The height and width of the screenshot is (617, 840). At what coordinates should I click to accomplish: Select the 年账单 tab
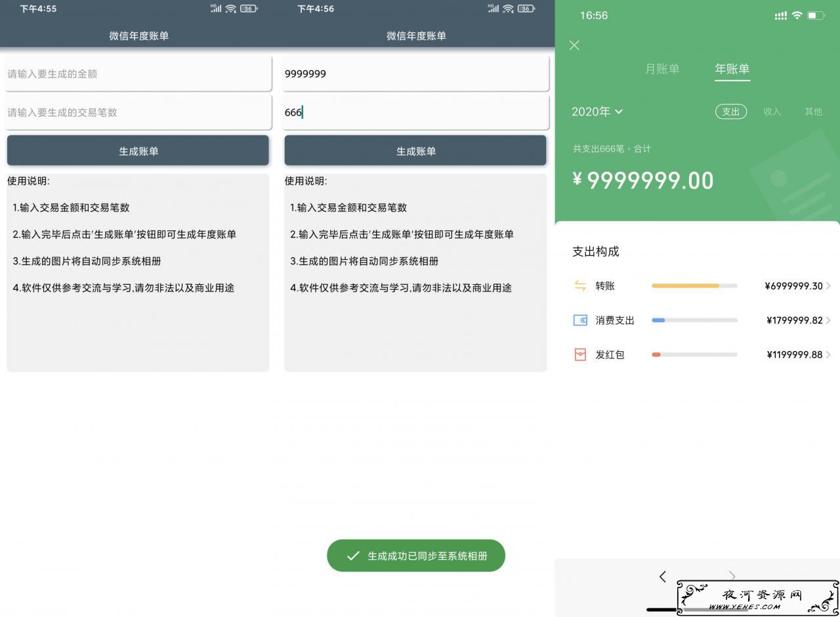click(x=732, y=69)
